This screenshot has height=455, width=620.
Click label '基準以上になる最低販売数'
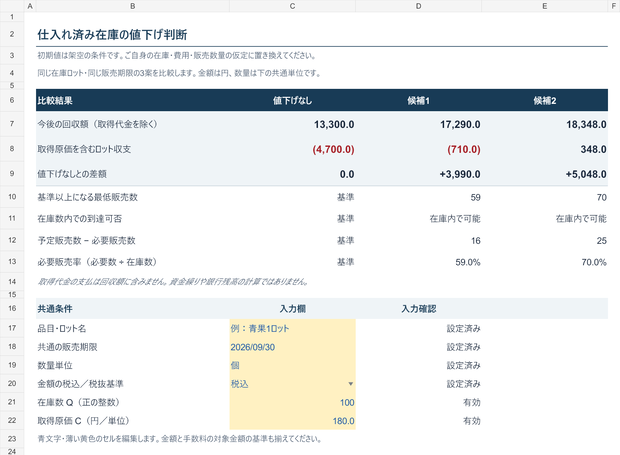[x=87, y=197]
